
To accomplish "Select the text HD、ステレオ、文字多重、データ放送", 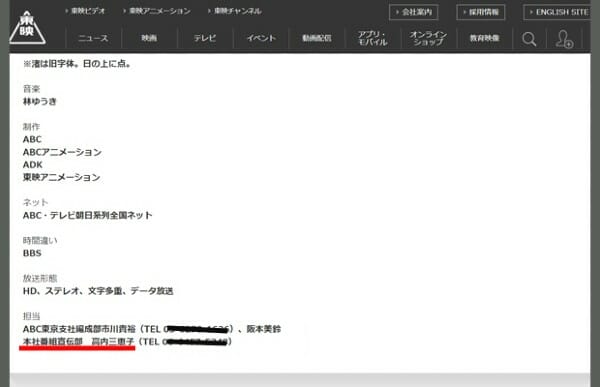I will (x=98, y=291).
